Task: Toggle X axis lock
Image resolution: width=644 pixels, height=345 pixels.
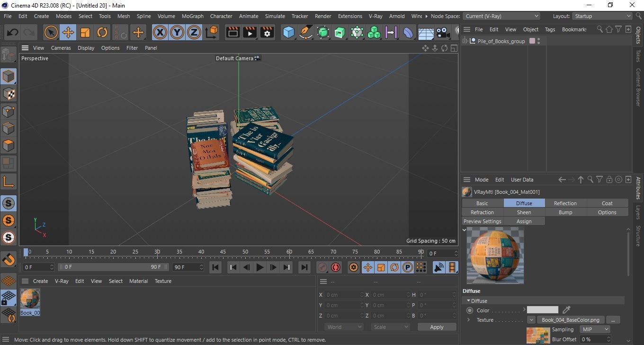Action: coord(160,33)
